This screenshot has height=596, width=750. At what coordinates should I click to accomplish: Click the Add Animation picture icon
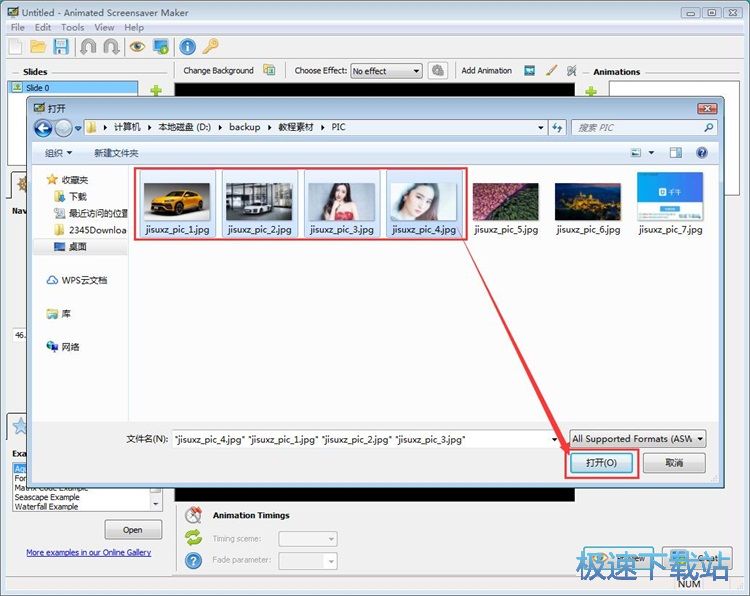529,71
